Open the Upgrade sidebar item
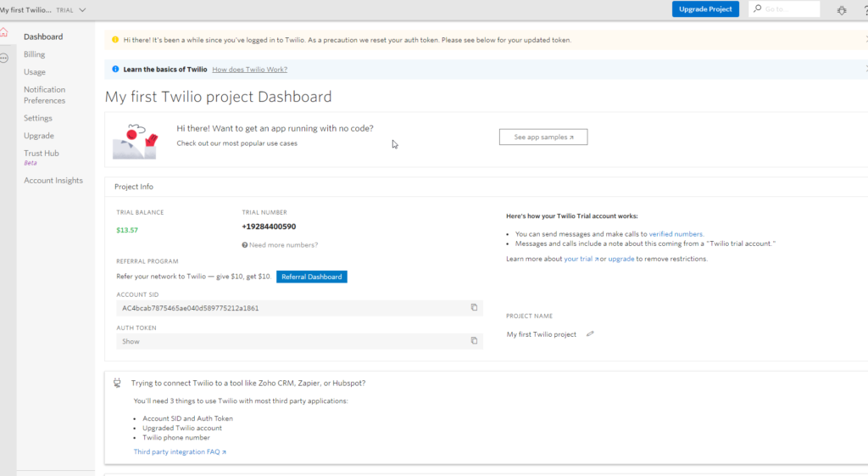 (x=39, y=136)
